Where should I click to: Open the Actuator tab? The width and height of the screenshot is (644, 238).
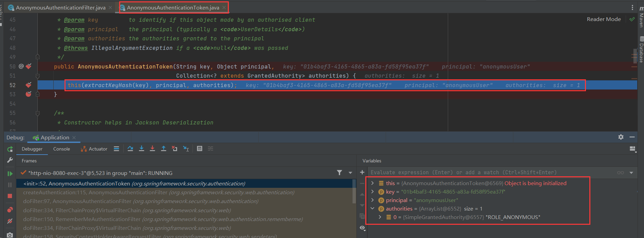(x=94, y=149)
